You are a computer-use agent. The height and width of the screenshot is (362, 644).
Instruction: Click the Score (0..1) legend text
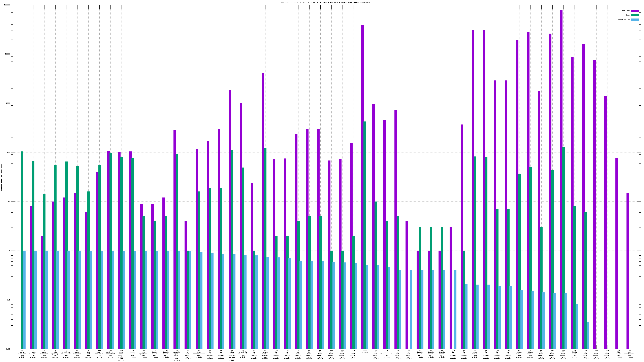pos(624,20)
